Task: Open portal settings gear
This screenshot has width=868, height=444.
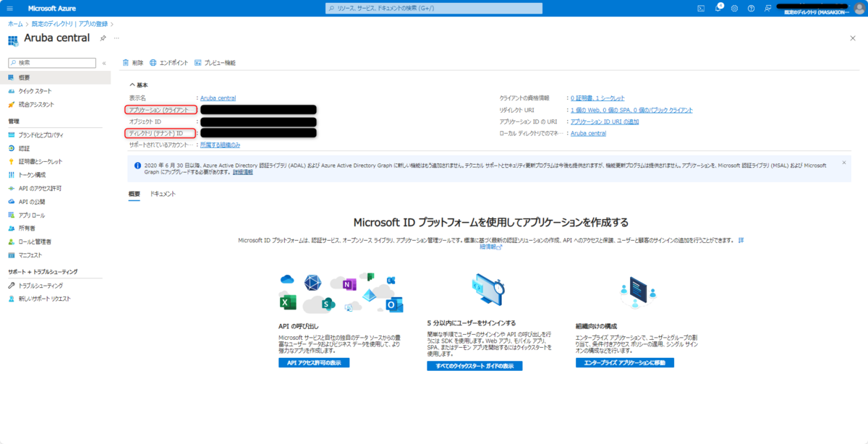Action: point(734,8)
